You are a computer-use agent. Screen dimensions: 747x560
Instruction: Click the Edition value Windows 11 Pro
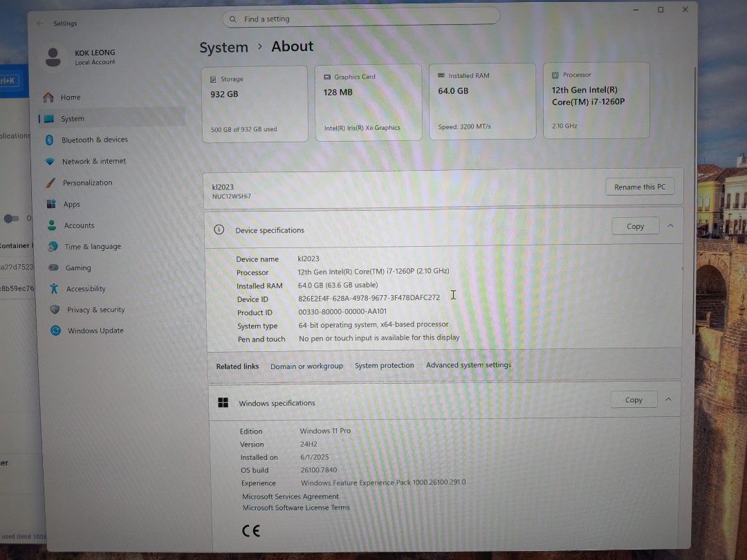point(325,431)
